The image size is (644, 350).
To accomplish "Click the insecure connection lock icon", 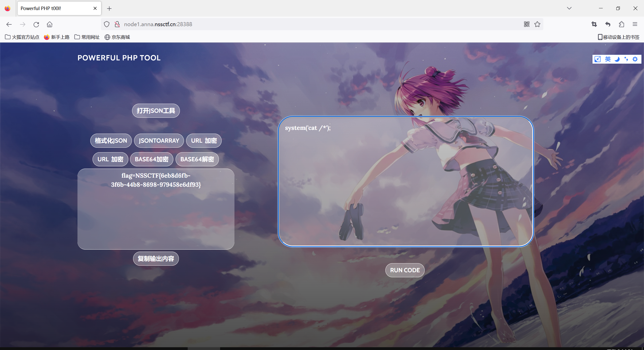I will (x=117, y=24).
